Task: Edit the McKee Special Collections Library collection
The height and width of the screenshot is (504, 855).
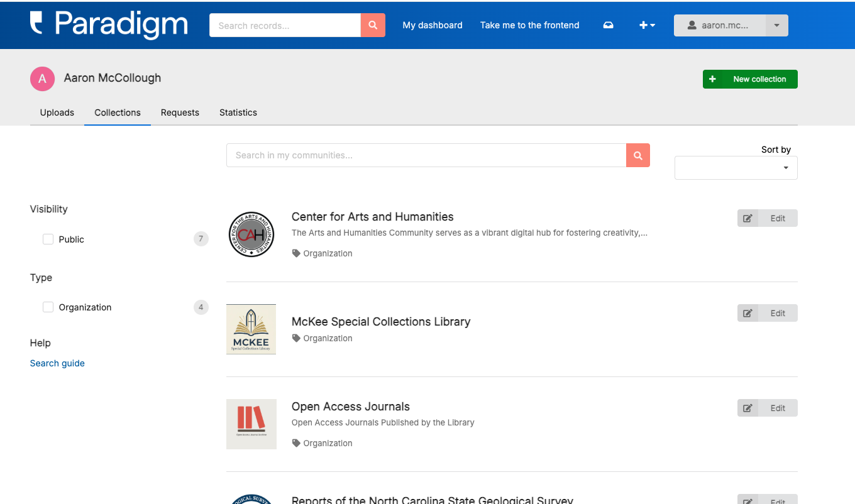Action: click(768, 313)
